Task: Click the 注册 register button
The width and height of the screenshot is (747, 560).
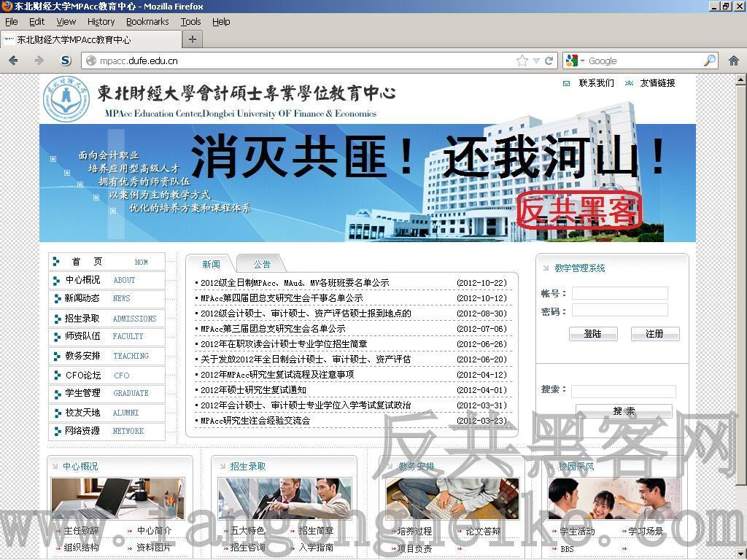Action: click(x=655, y=334)
